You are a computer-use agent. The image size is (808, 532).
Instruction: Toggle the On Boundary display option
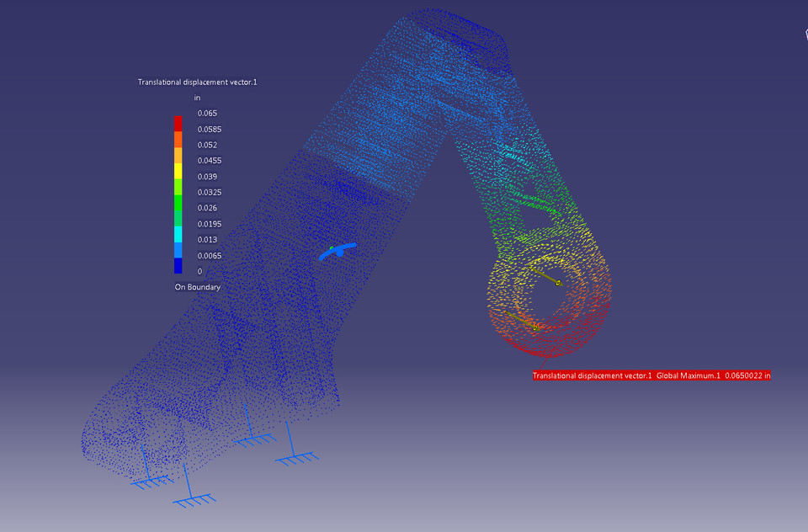point(197,286)
